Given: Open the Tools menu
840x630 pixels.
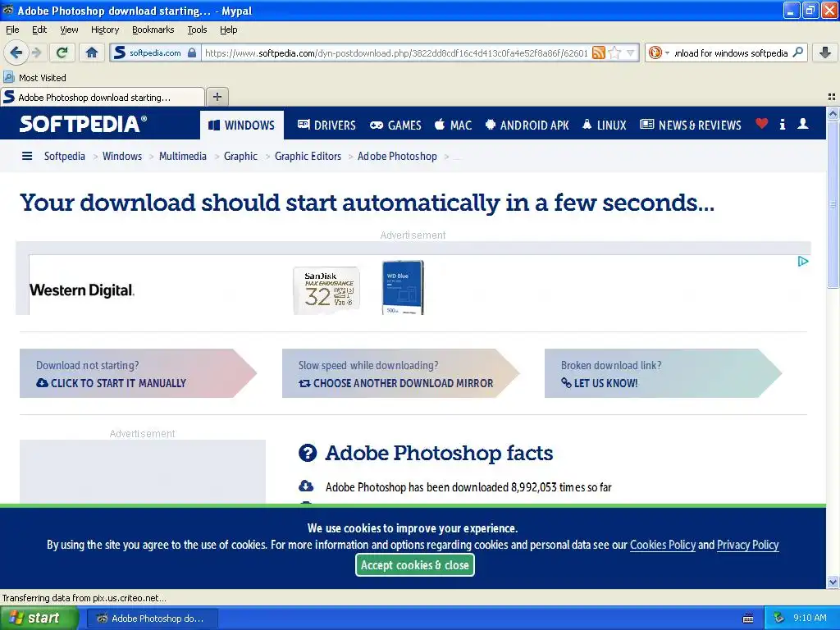Looking at the screenshot, I should coord(197,30).
